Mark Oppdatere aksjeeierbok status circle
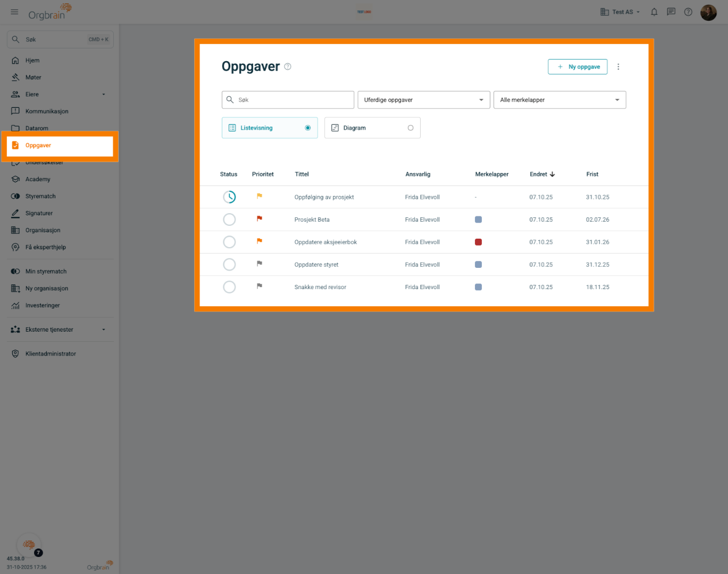The image size is (728, 574). [229, 242]
